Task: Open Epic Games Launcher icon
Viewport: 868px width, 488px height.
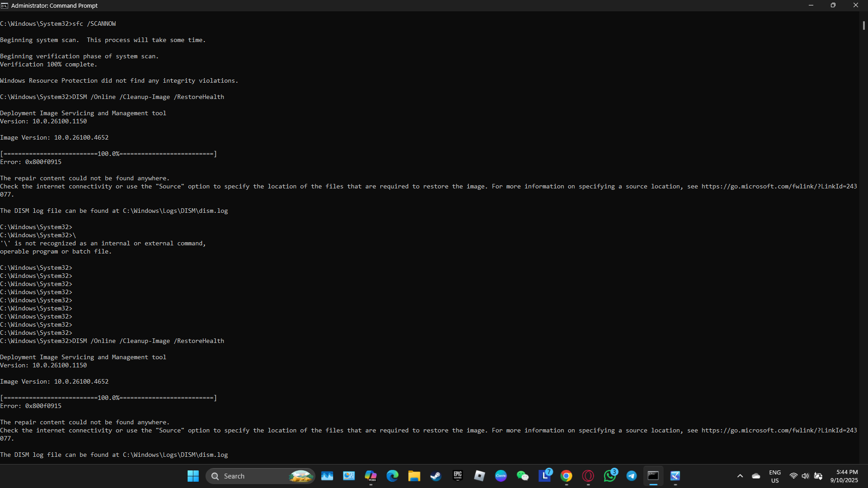Action: (x=458, y=476)
